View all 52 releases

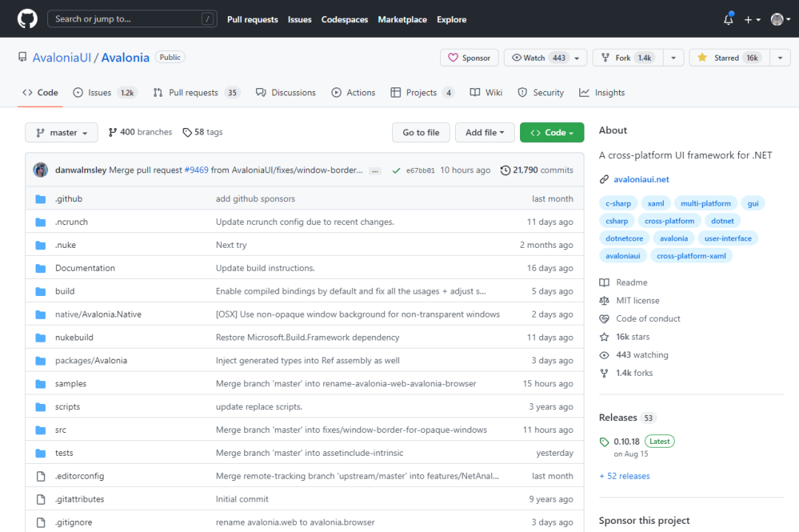point(624,476)
